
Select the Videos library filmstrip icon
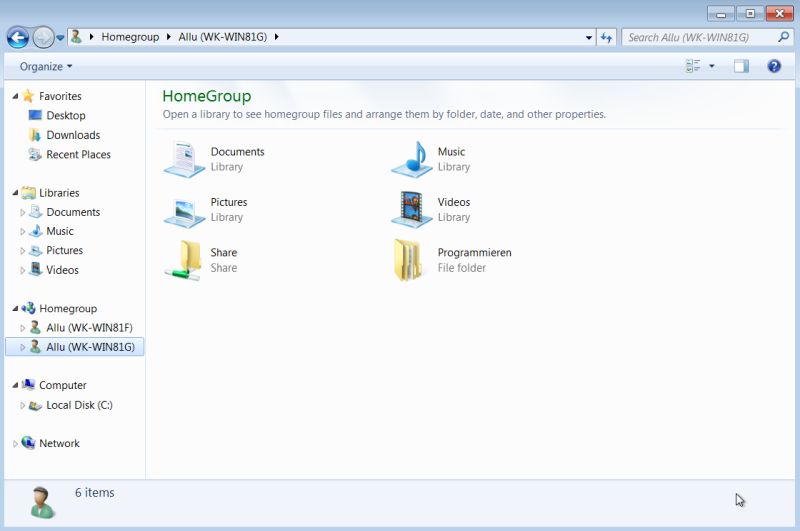tap(411, 210)
